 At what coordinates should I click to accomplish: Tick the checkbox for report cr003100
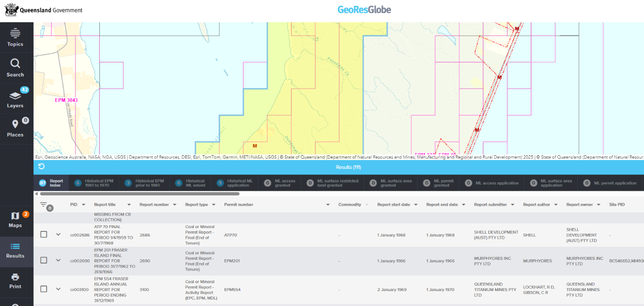click(43, 289)
